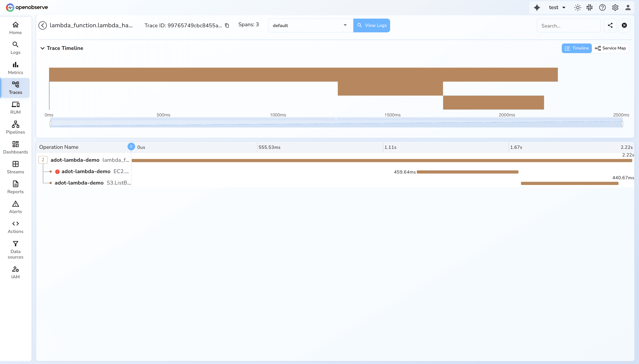Image resolution: width=639 pixels, height=364 pixels.
Task: Open the Traces section in the sidebar
Action: pos(15,88)
